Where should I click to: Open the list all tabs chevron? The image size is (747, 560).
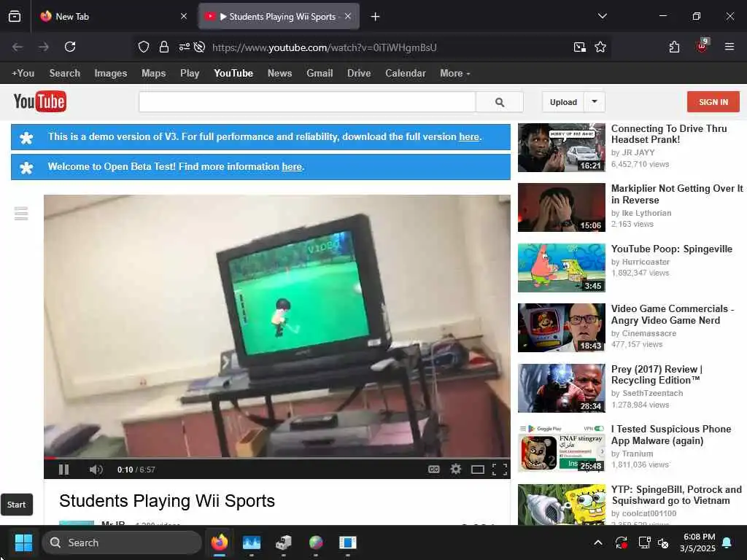pyautogui.click(x=602, y=16)
